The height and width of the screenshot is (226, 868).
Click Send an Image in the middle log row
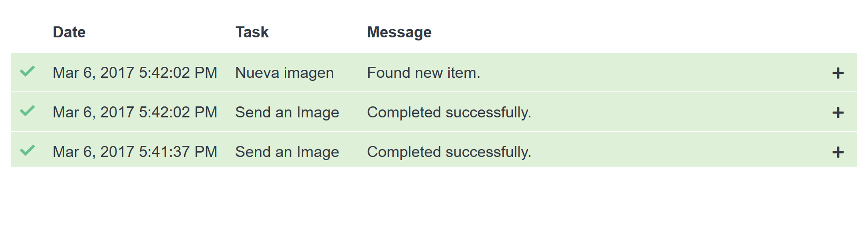[x=287, y=113]
